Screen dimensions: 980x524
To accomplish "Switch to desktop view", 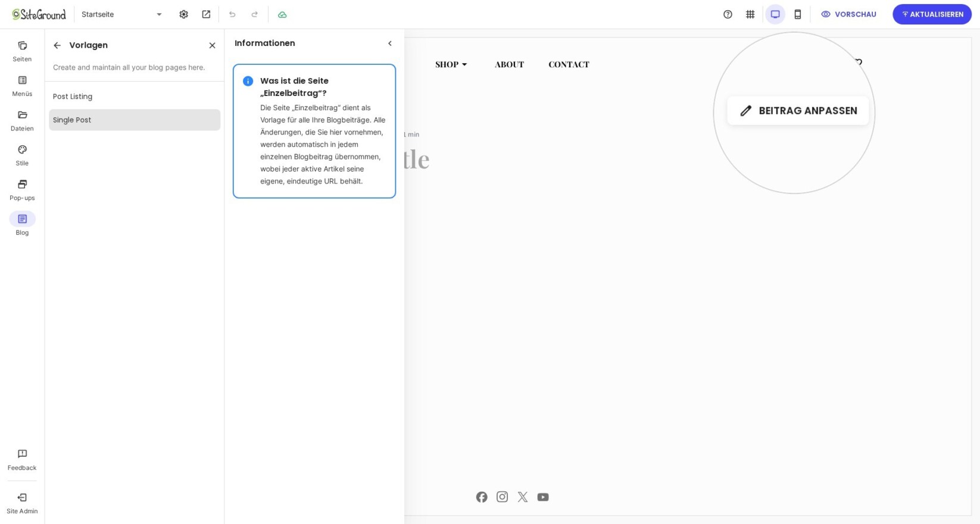I will 775,14.
